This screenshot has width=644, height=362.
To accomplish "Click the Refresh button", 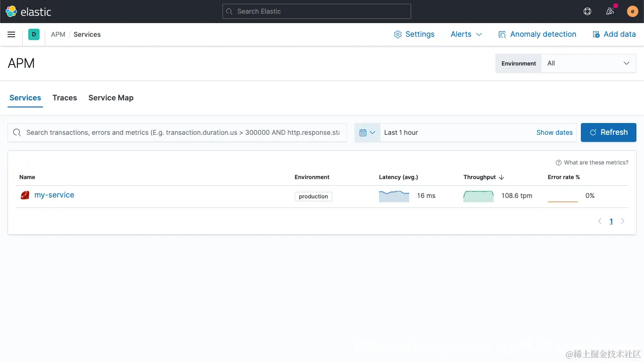I will (x=609, y=132).
